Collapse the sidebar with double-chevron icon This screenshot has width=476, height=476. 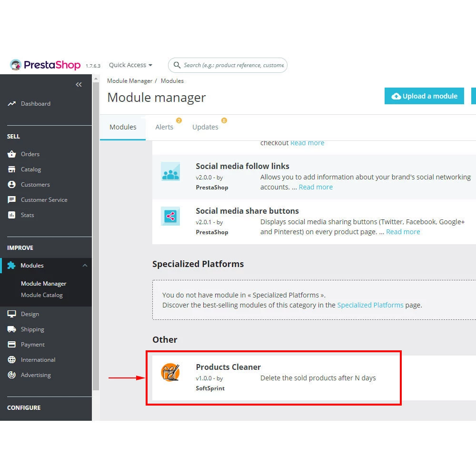79,85
